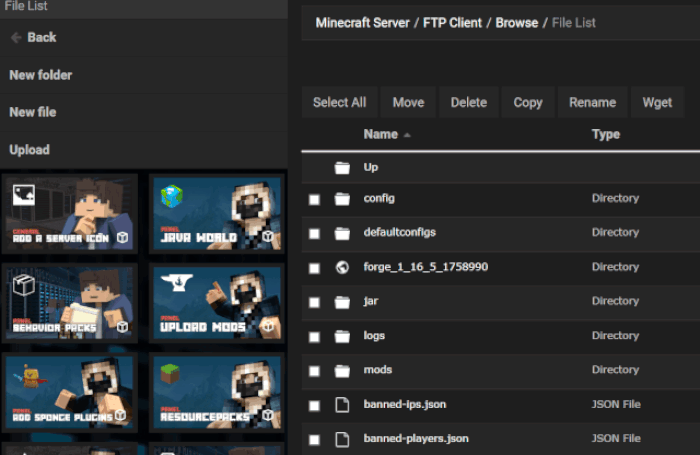Click the banned-players.json file icon
The image size is (700, 455).
[x=342, y=439]
